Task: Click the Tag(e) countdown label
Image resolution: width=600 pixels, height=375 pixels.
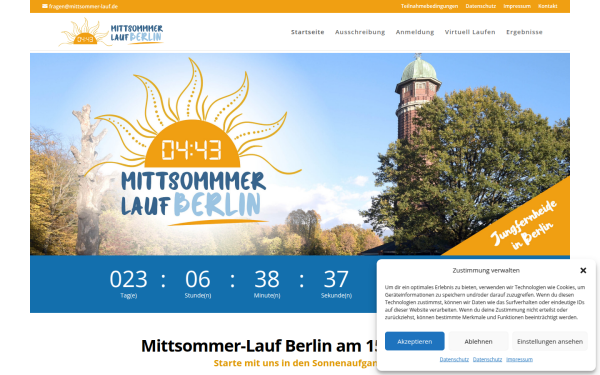Action: (129, 296)
